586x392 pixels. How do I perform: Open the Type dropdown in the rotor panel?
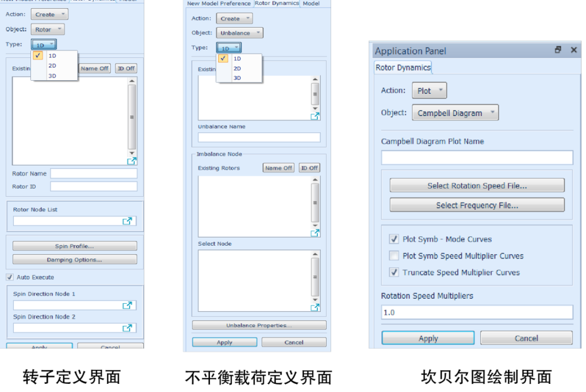[x=44, y=45]
